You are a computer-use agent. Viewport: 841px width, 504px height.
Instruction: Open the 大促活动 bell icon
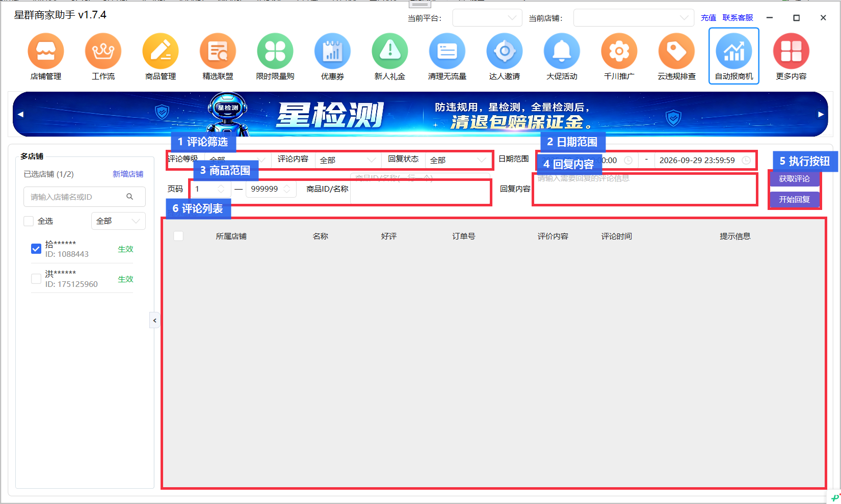click(562, 57)
